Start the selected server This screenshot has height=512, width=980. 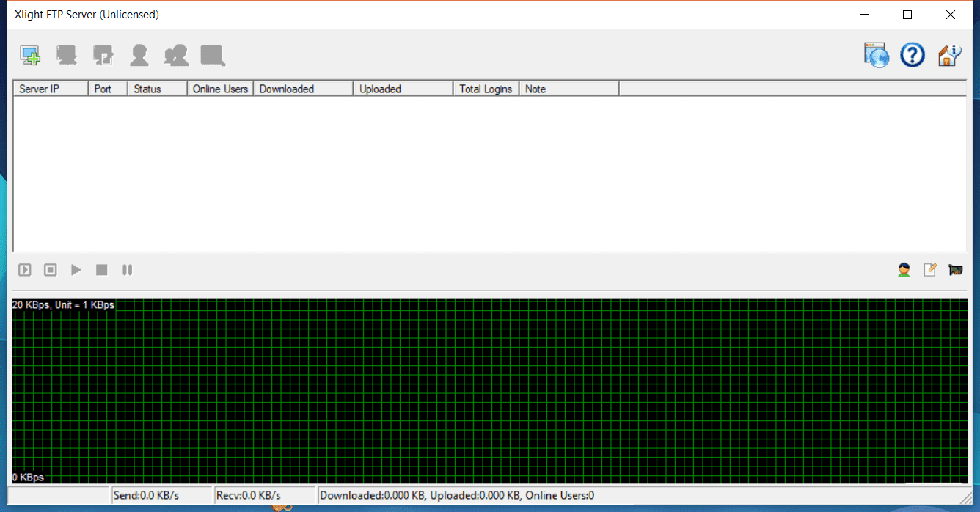coord(76,270)
